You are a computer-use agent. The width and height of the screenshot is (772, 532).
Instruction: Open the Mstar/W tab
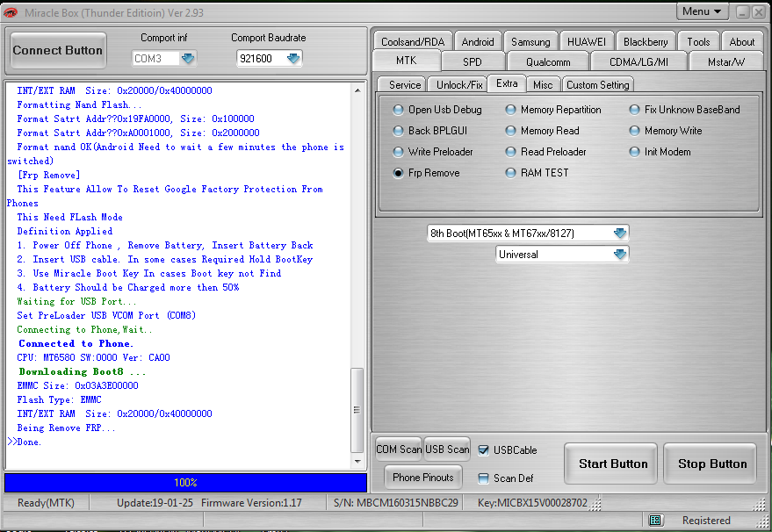[726, 62]
